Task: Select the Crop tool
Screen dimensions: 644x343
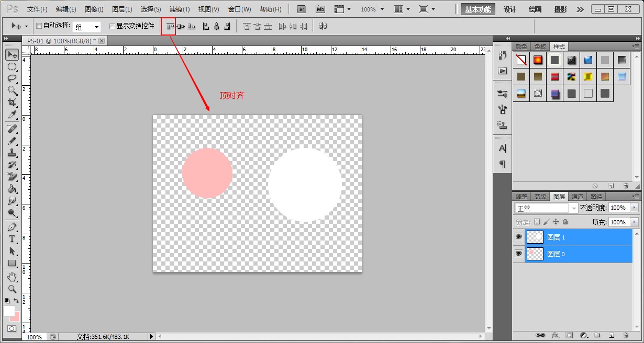Action: click(x=12, y=102)
